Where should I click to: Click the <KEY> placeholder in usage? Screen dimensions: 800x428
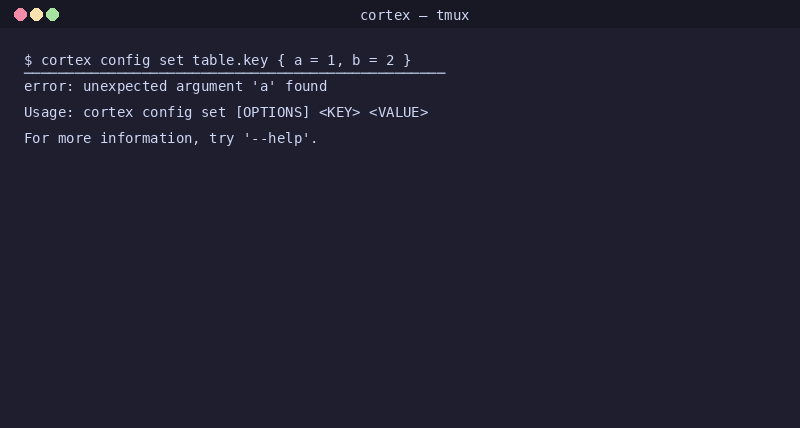pos(340,112)
